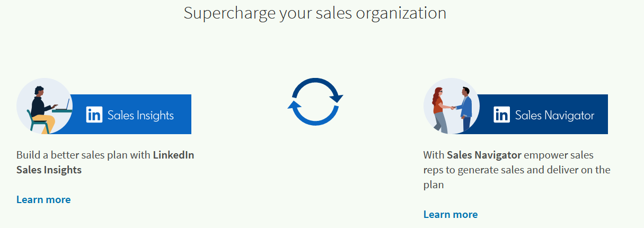Click the blue-suited man in handshake illustration
This screenshot has height=228, width=644.
tap(464, 109)
